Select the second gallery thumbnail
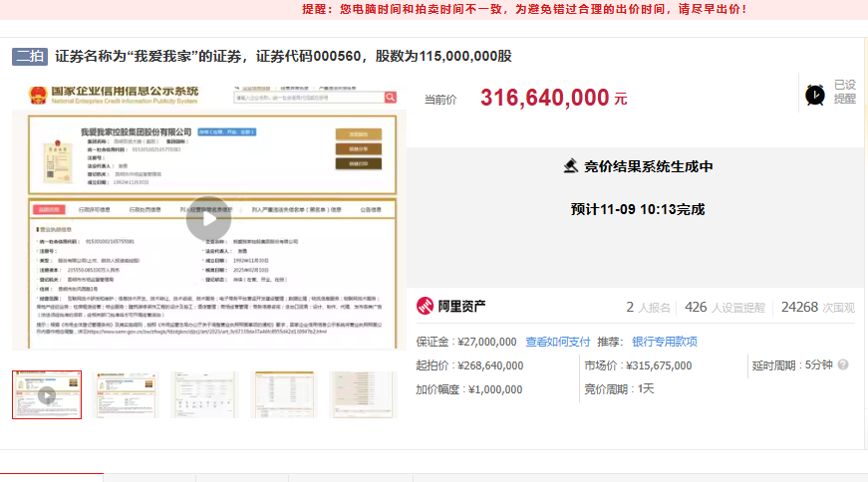Viewport: 868px width, 482px height. pyautogui.click(x=126, y=394)
